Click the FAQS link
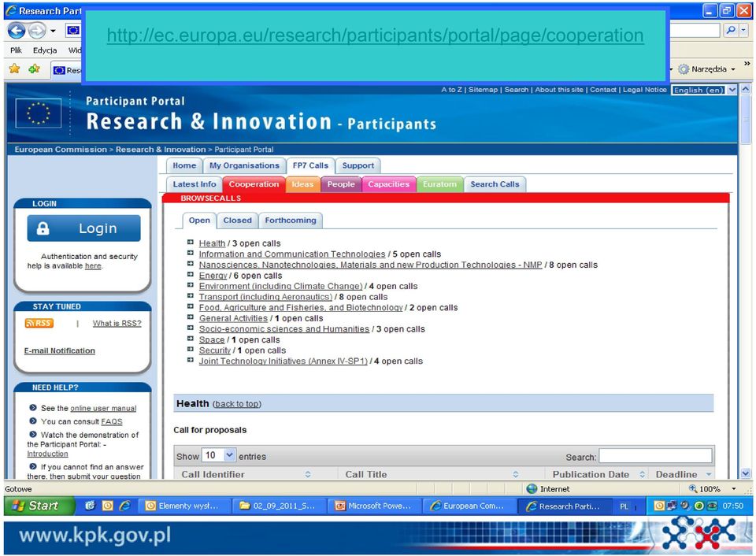The width and height of the screenshot is (756, 556). 111,421
